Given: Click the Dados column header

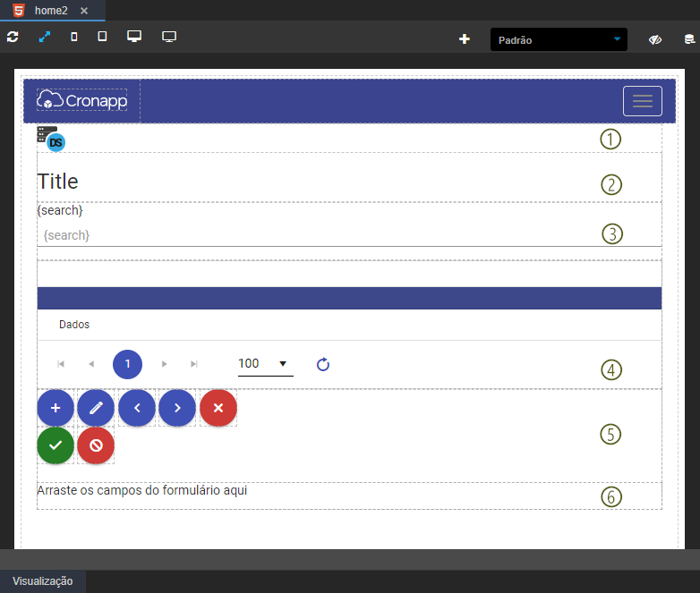Looking at the screenshot, I should pyautogui.click(x=74, y=325).
